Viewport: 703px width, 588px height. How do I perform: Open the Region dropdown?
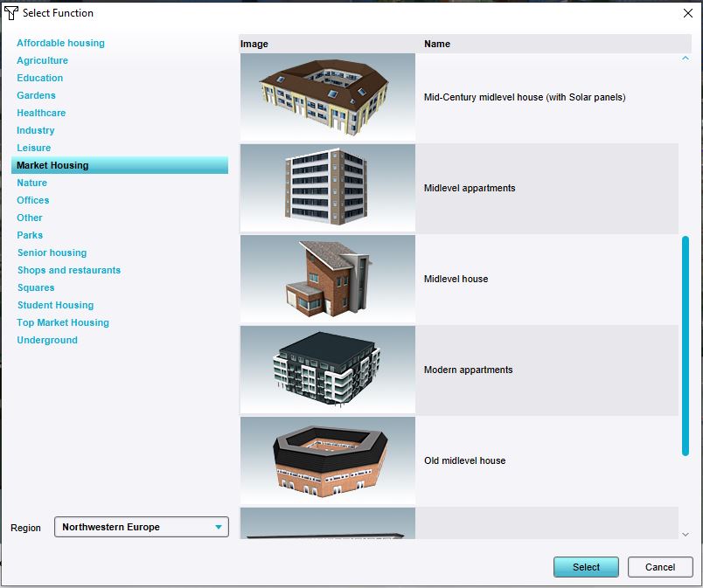[141, 527]
